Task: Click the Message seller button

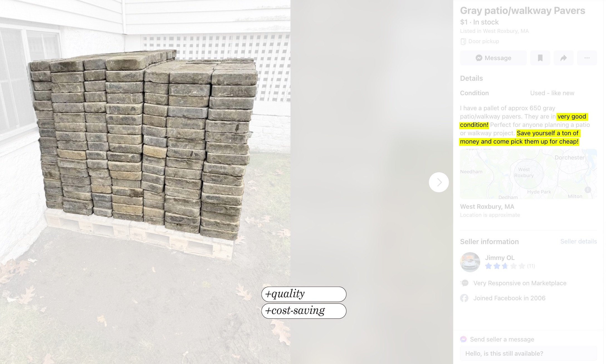Action: 493,58
